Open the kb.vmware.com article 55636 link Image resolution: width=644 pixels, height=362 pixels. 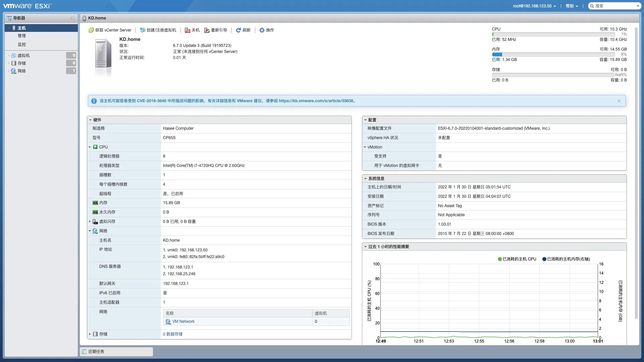[316, 101]
